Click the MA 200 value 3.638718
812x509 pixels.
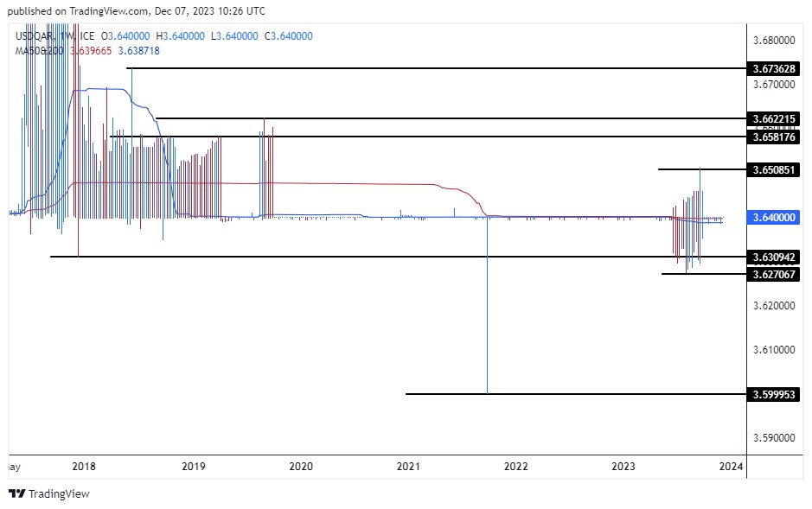(138, 50)
